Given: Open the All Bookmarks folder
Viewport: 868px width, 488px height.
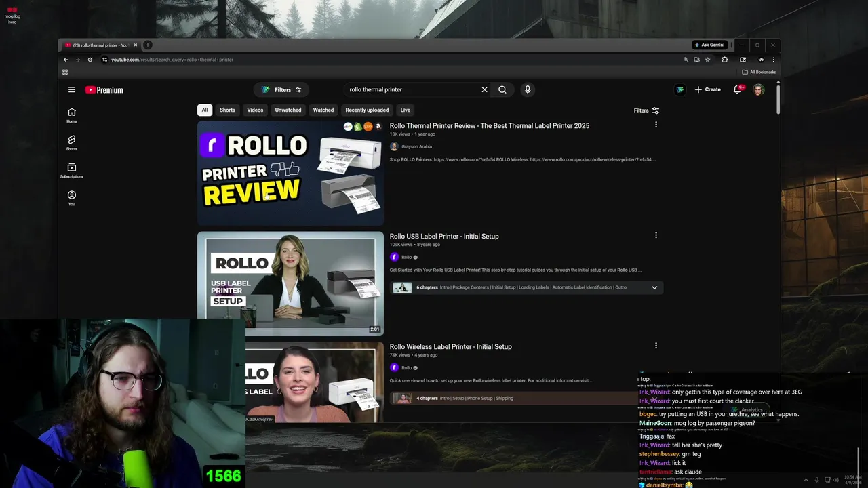Looking at the screenshot, I should tap(759, 72).
